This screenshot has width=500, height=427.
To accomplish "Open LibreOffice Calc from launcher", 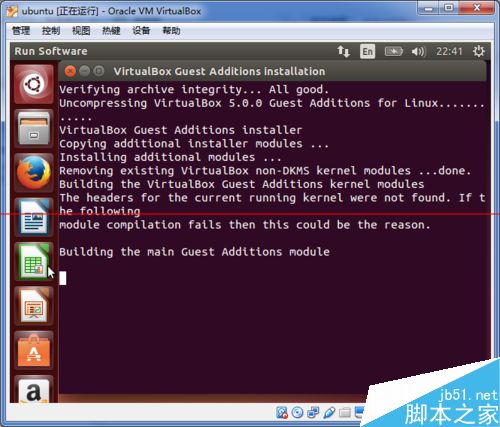I will pos(33,262).
